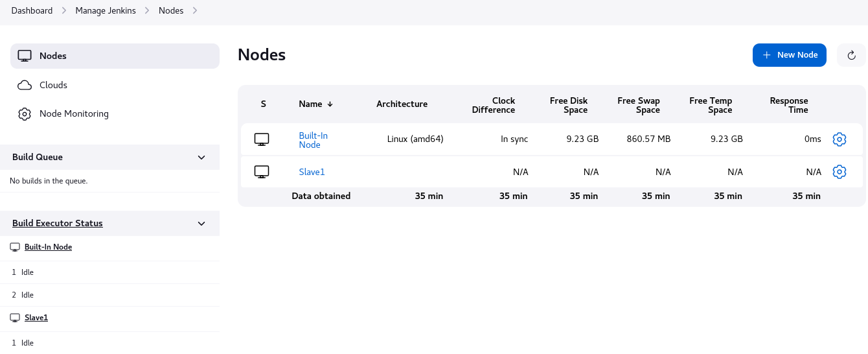Viewport: 868px width, 354px height.
Task: Click the Data obtained row label
Action: (x=321, y=196)
